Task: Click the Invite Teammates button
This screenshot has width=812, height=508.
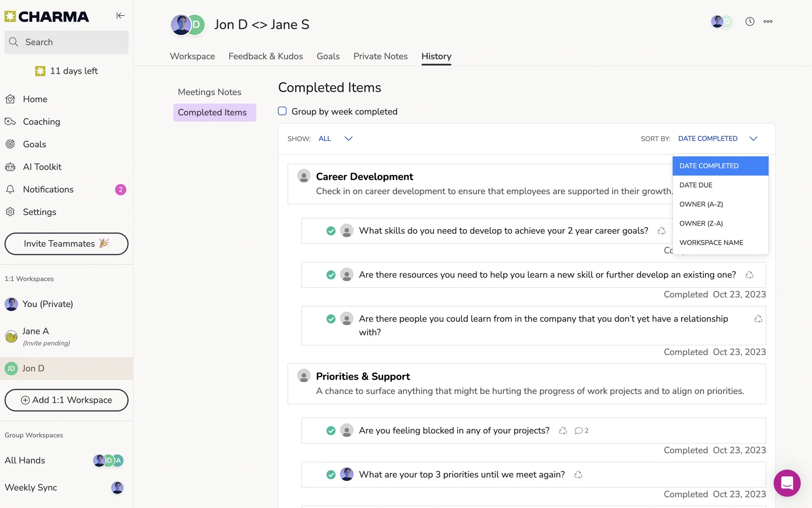Action: click(66, 244)
